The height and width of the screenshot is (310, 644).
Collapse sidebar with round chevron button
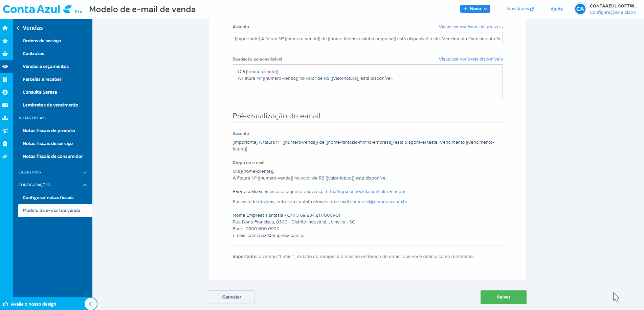[90, 304]
